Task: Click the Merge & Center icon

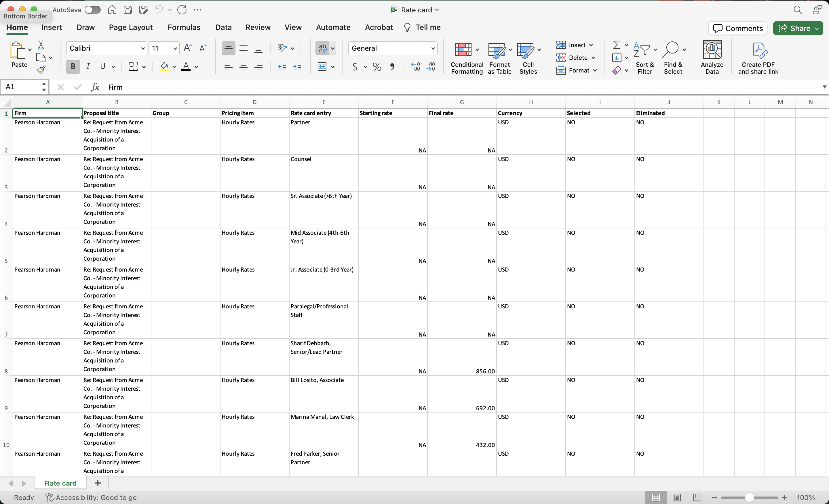Action: point(322,66)
